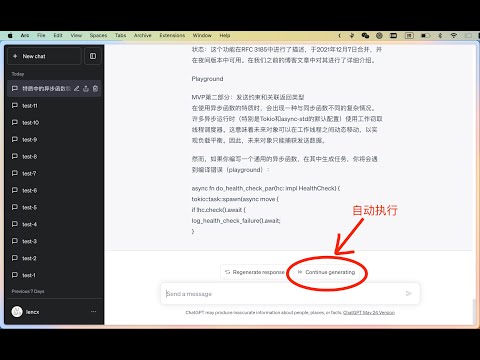Open the File menu
This screenshot has height=360, width=480.
[x=41, y=35]
